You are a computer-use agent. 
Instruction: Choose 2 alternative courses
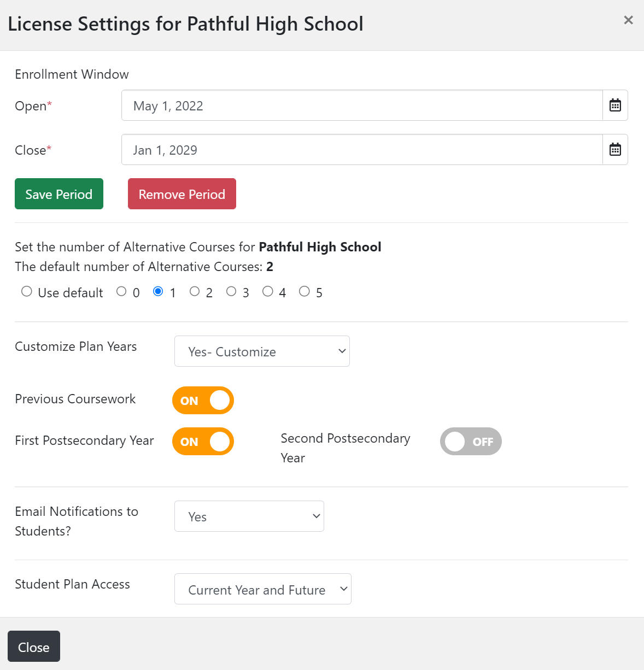pos(195,291)
